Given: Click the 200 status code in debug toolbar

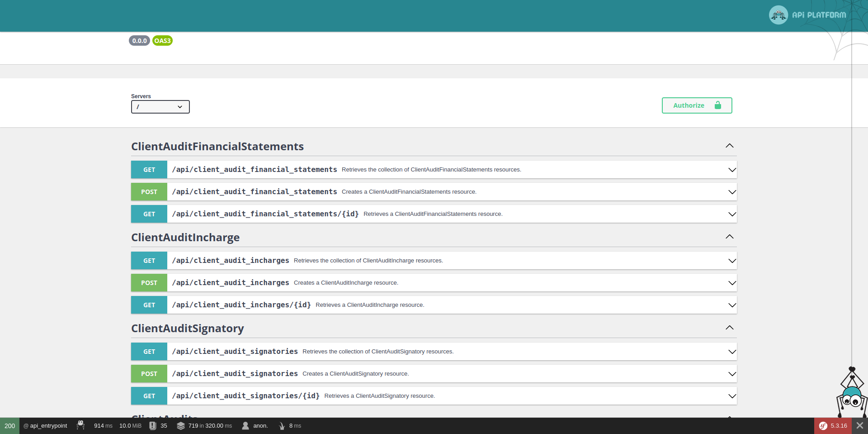Looking at the screenshot, I should [x=9, y=425].
